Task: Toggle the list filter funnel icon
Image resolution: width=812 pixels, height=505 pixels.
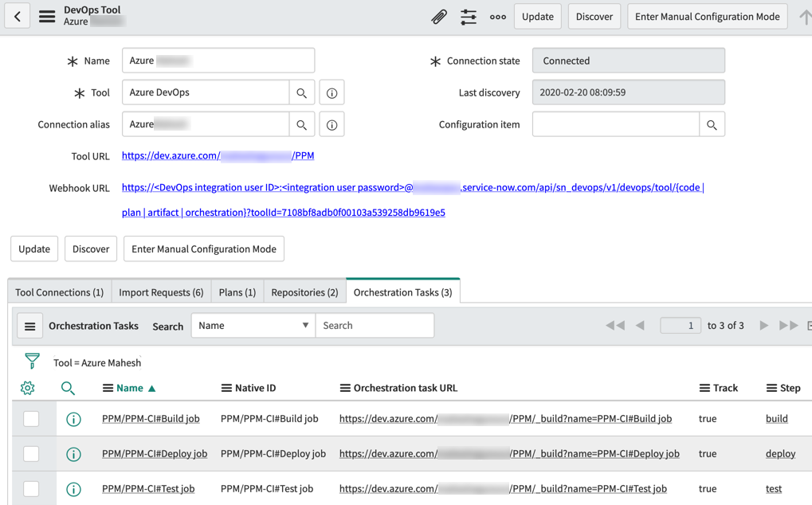Action: tap(32, 361)
